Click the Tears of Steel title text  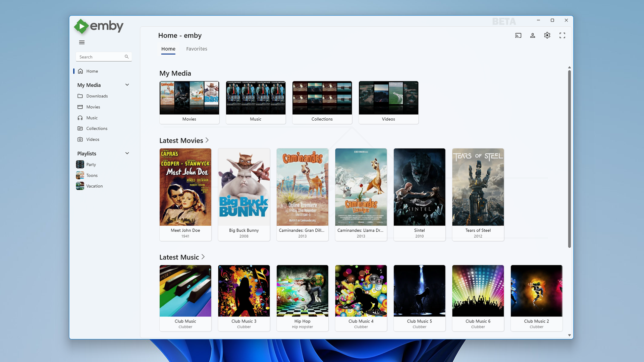[478, 230]
